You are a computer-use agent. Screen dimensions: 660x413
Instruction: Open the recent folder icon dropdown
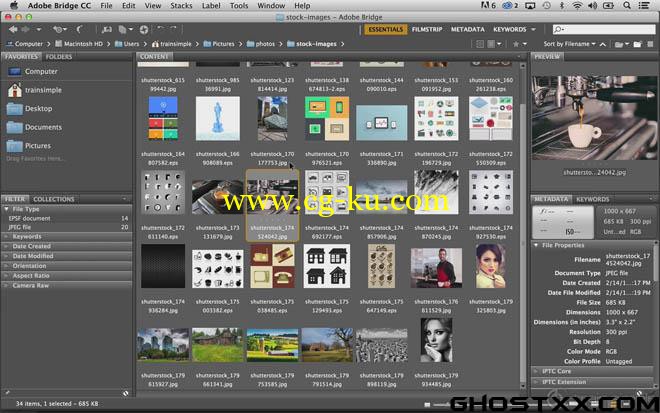click(622, 44)
